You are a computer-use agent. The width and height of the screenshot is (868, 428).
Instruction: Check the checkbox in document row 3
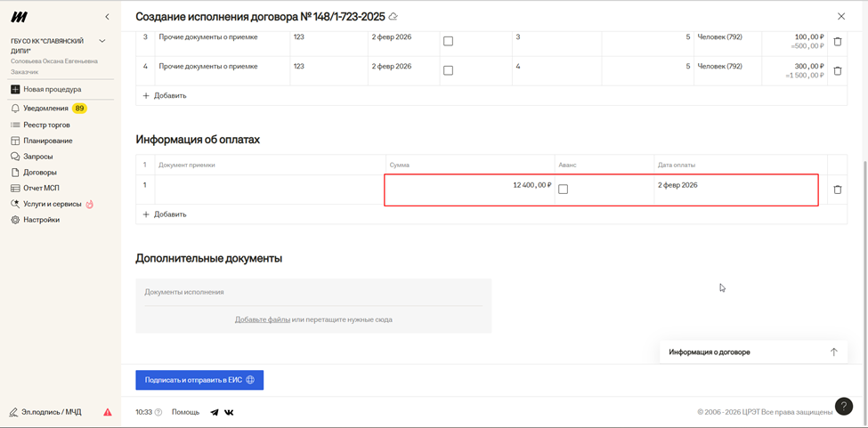(448, 41)
